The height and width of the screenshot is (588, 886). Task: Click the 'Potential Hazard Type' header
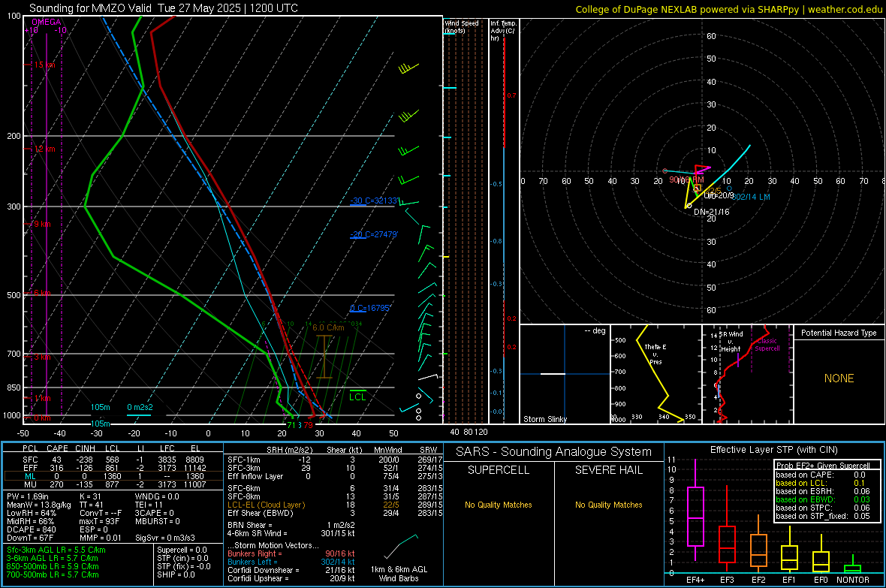coord(839,333)
